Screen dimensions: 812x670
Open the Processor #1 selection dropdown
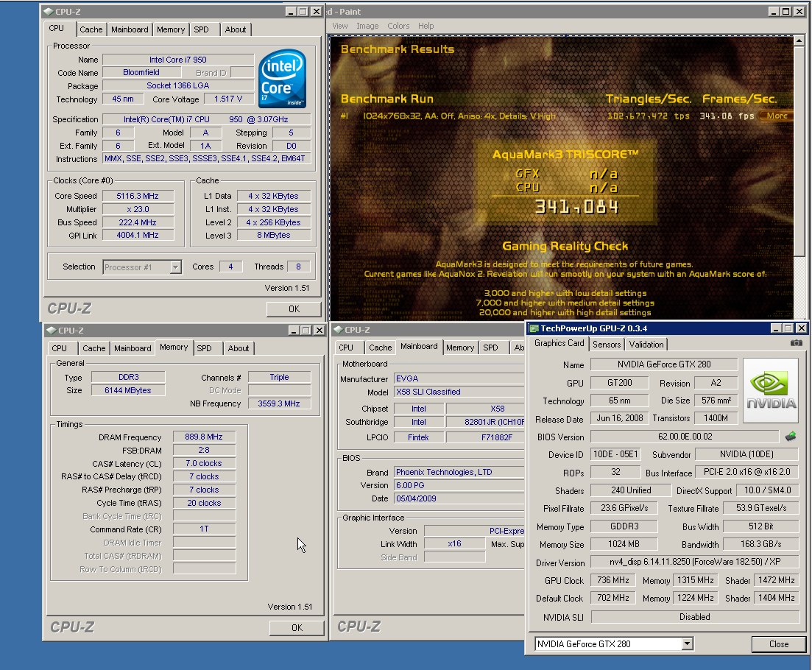coord(175,267)
